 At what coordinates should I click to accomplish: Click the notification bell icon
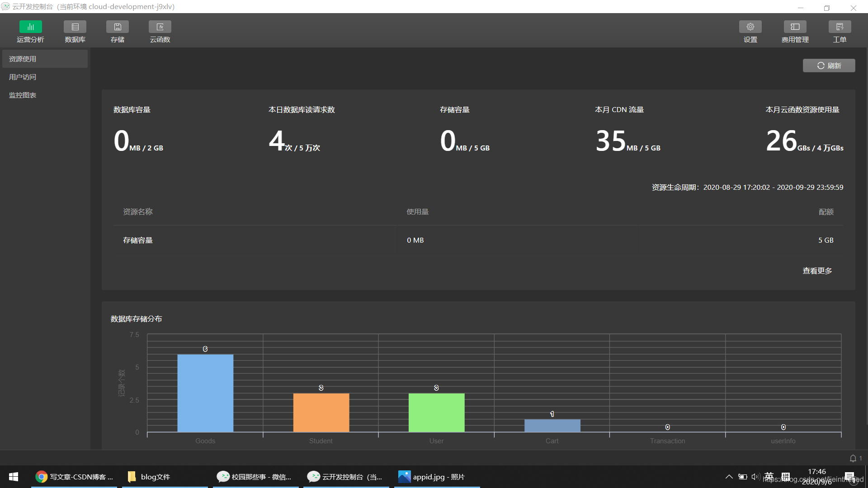853,458
